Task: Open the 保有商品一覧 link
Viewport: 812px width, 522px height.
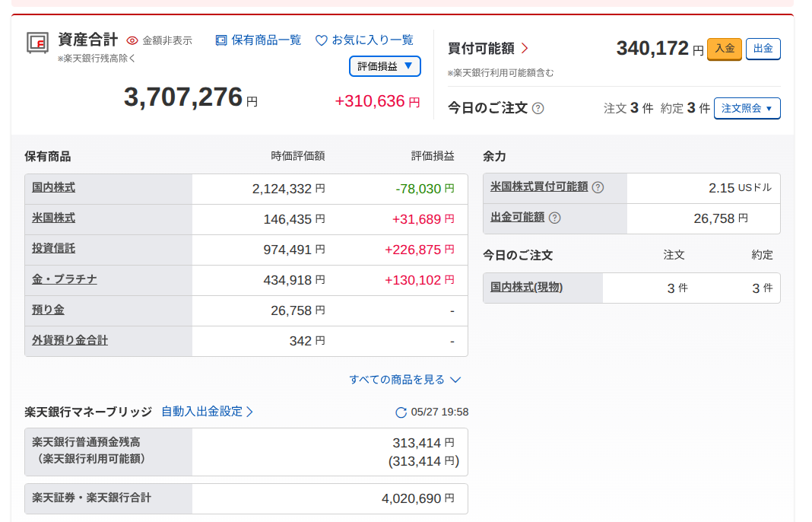Action: click(x=259, y=40)
